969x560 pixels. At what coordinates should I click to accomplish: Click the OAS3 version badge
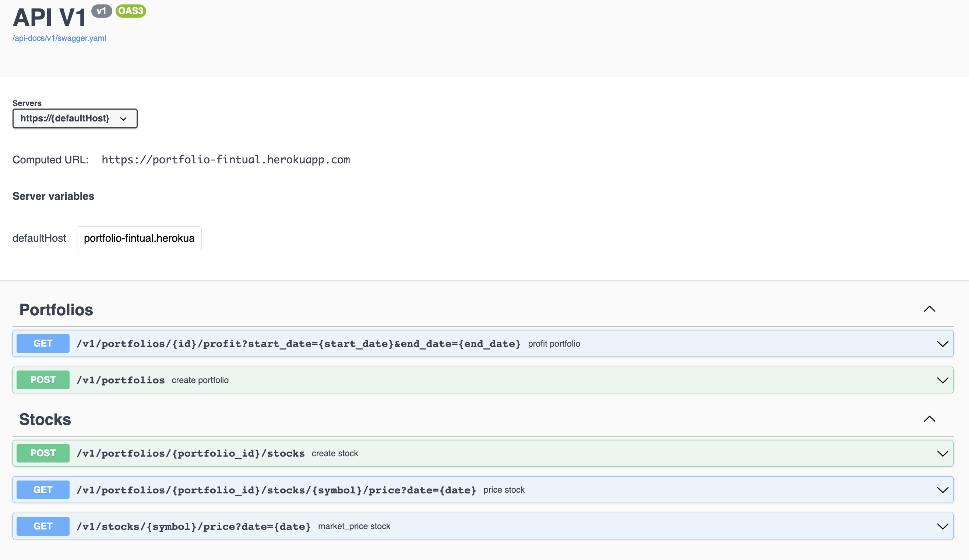tap(131, 11)
